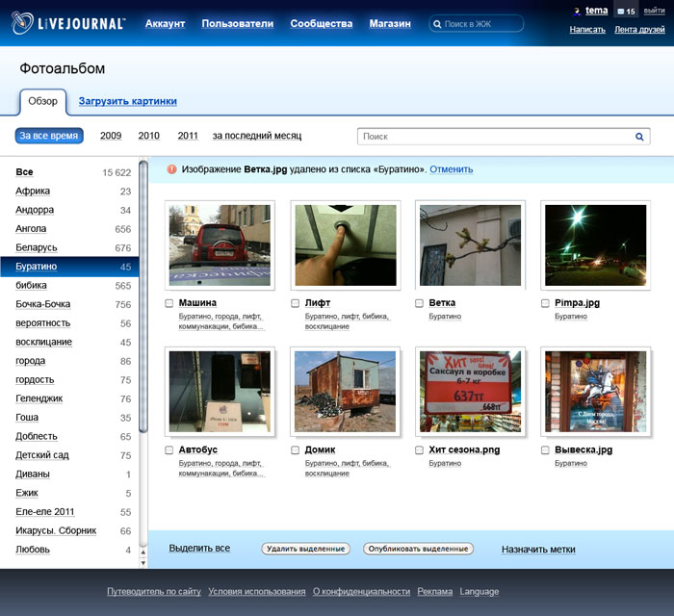
Task: Click the sidebar scroll up arrow
Action: point(143,552)
